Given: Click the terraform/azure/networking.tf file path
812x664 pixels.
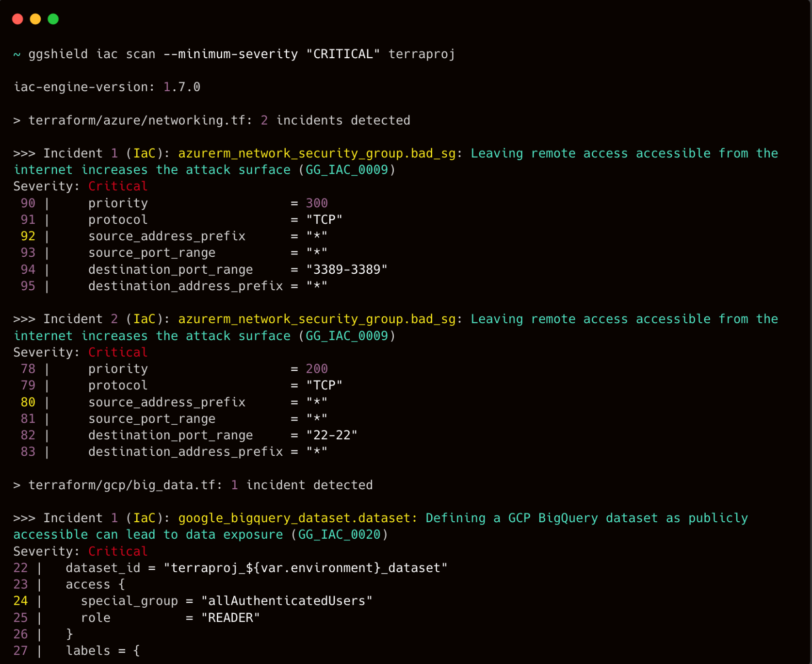Looking at the screenshot, I should (x=137, y=120).
